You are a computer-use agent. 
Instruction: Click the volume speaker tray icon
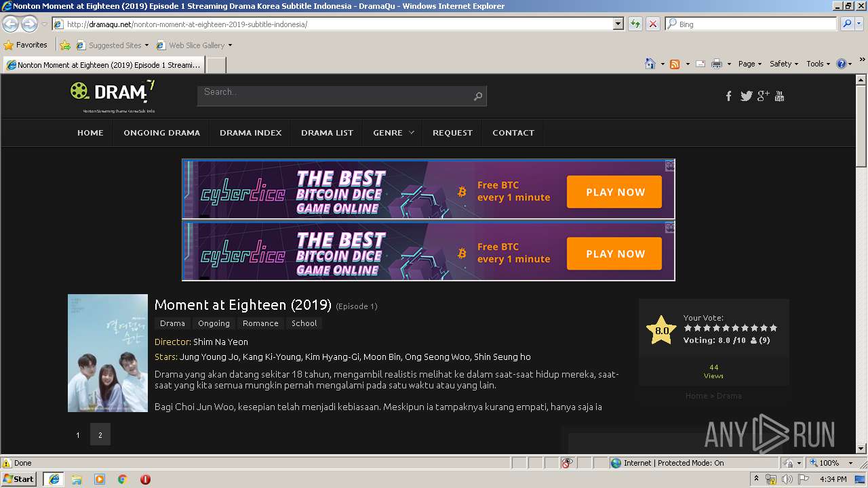click(787, 479)
